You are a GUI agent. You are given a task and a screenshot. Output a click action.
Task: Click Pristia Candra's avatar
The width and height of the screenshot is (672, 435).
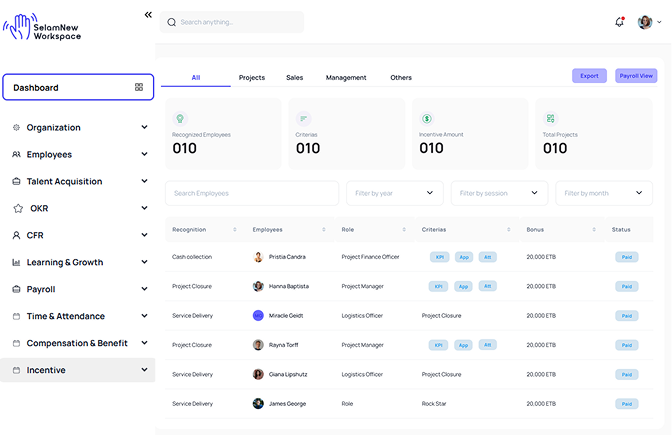tap(258, 257)
